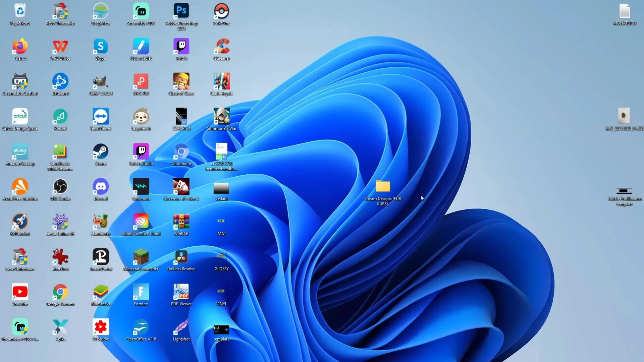Open the Battle.net shortcut
The image size is (644, 362).
point(60,81)
